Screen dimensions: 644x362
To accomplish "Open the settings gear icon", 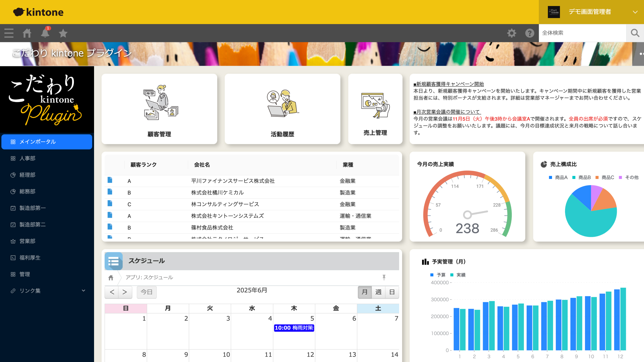I will click(511, 33).
